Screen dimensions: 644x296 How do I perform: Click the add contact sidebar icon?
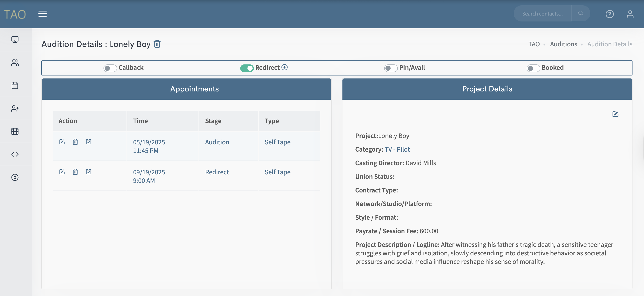click(15, 109)
